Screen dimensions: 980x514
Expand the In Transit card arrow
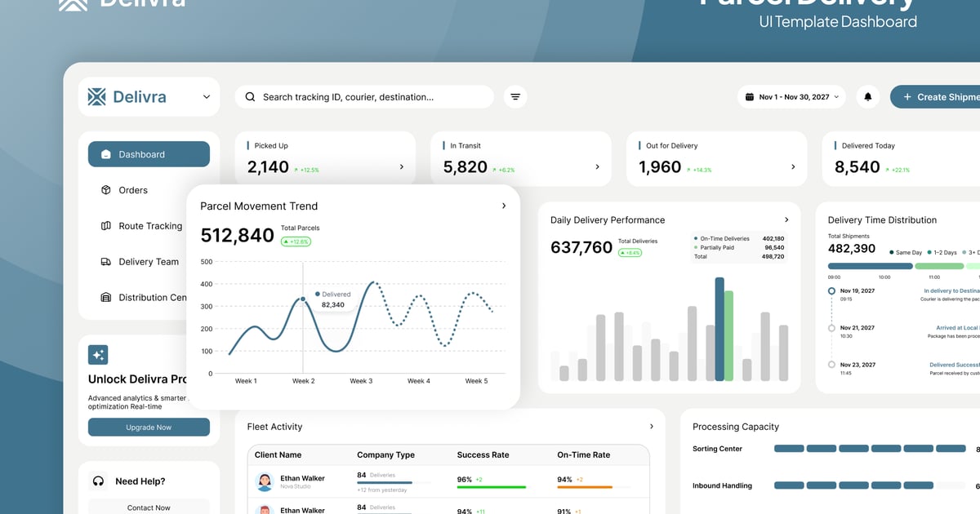pyautogui.click(x=597, y=166)
